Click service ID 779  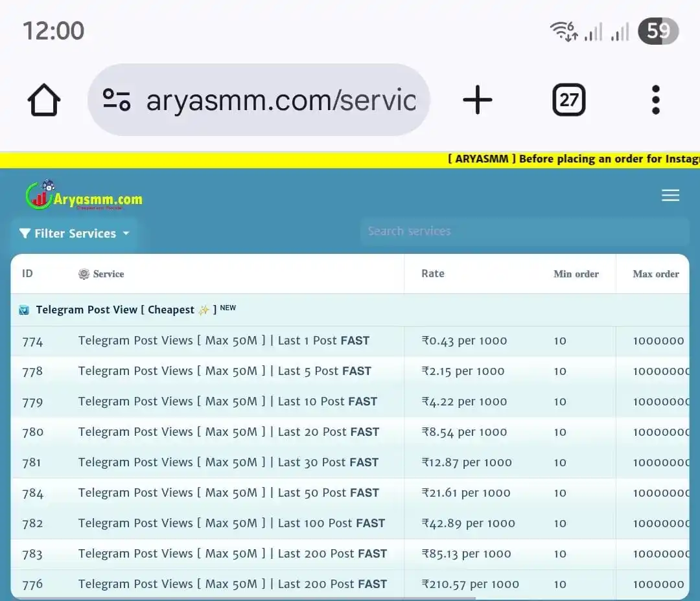[x=32, y=402]
